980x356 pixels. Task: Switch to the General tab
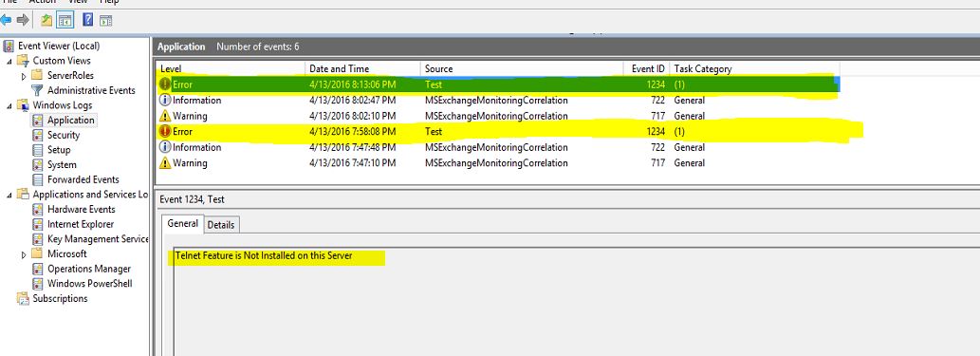click(182, 223)
